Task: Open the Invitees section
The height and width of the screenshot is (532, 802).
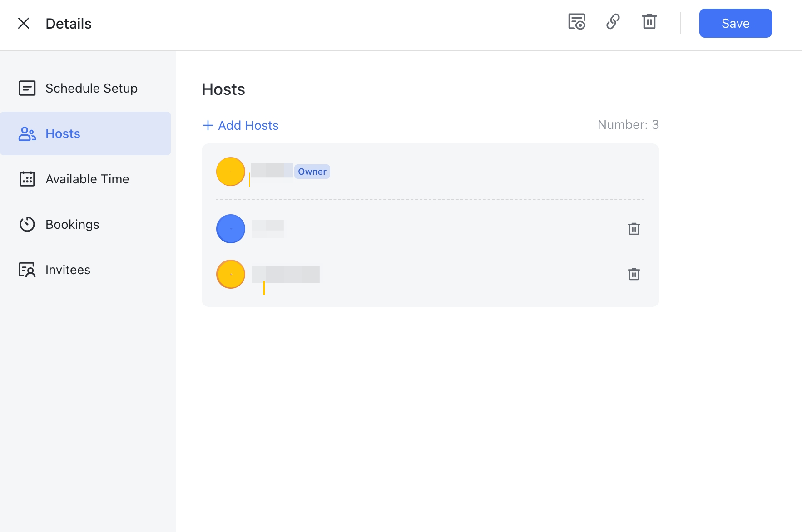Action: click(67, 269)
